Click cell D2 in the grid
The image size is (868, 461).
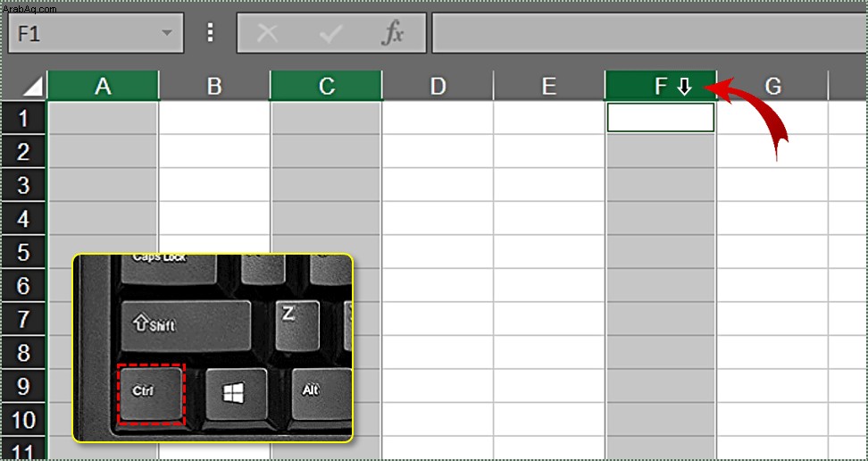(438, 151)
